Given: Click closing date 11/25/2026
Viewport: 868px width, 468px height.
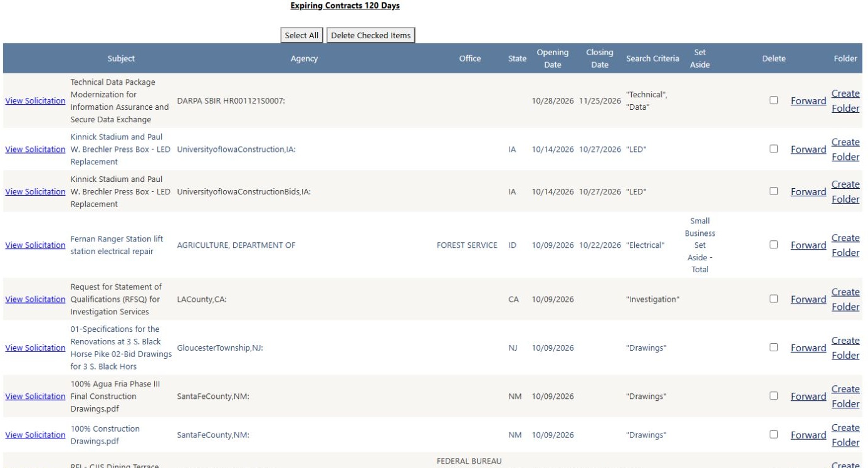Looking at the screenshot, I should click(x=600, y=101).
